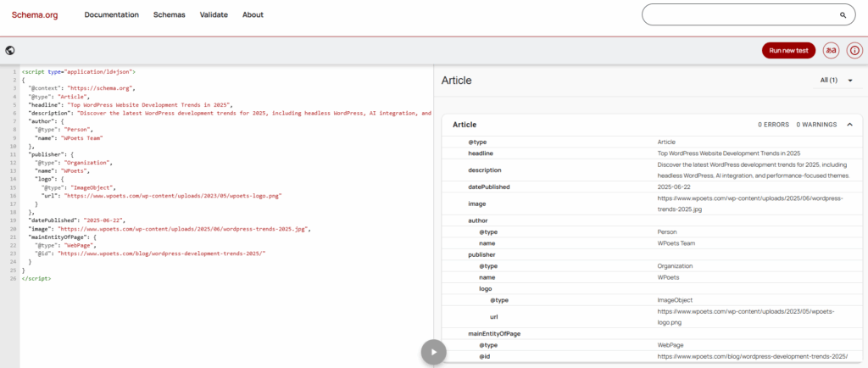Image resolution: width=868 pixels, height=368 pixels.
Task: Click the globe icon in toolbar
Action: (10, 50)
